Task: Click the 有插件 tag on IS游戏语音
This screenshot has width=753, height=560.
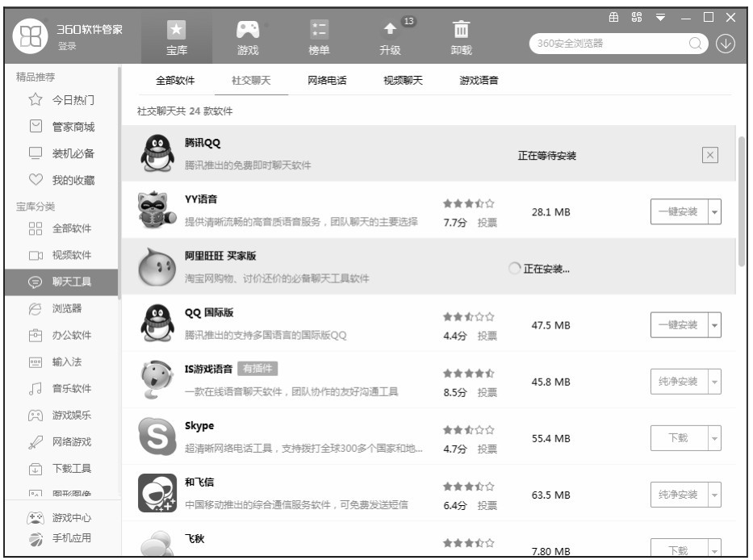Action: [257, 369]
